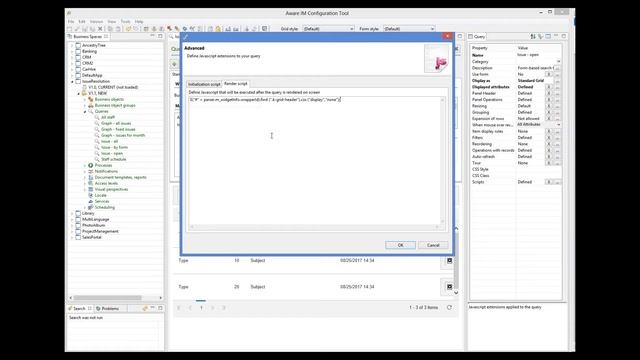Expand the Processes tree node
The width and height of the screenshot is (640, 360).
85,166
